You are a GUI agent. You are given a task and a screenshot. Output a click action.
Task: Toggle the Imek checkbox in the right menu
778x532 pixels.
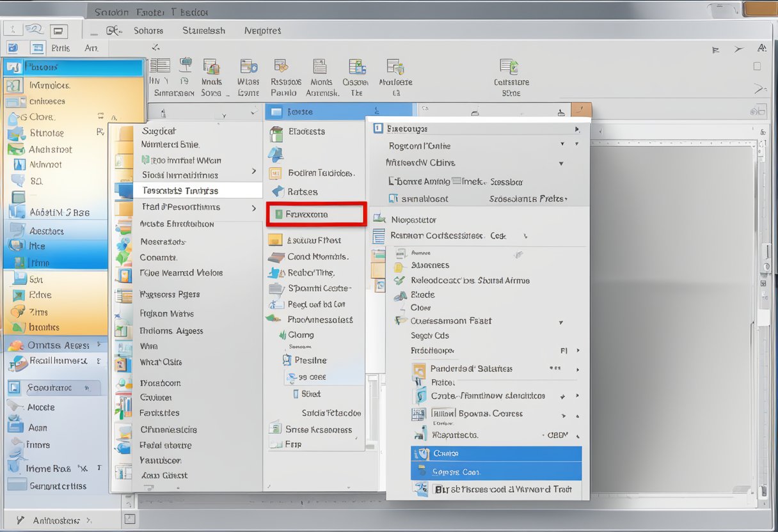(456, 180)
